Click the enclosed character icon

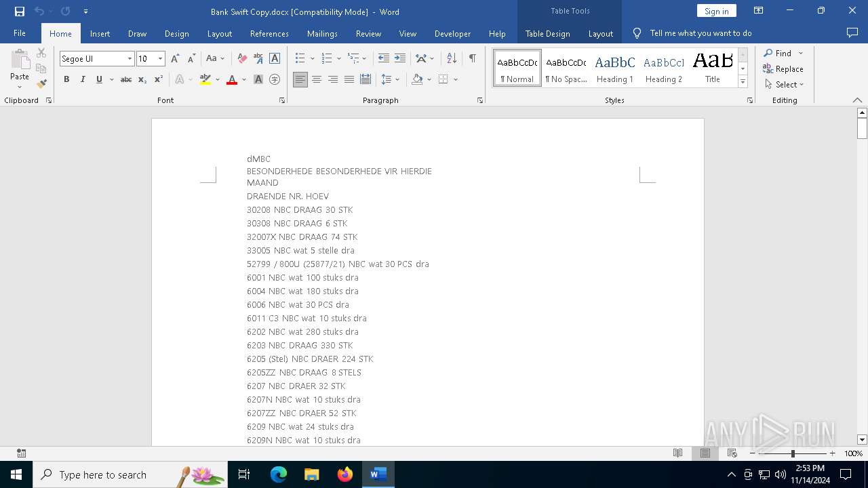click(x=275, y=79)
